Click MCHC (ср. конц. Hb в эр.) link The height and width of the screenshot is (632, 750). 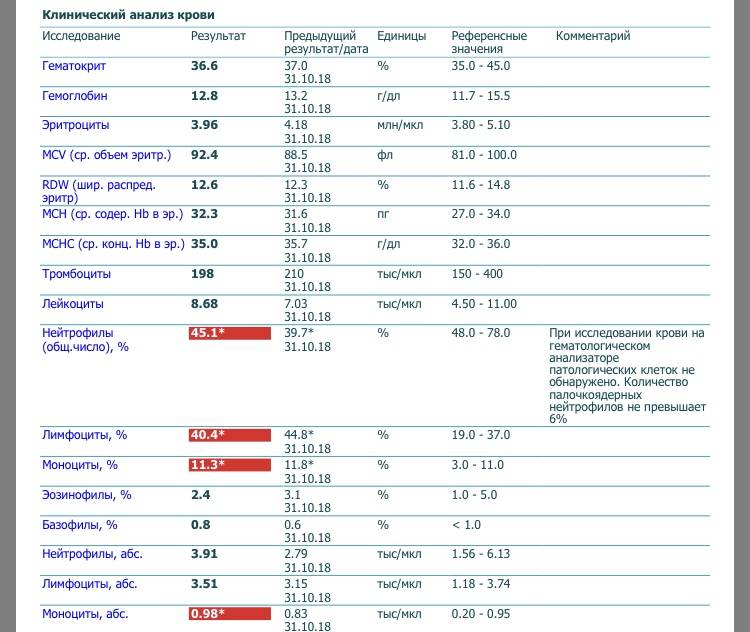(x=113, y=244)
